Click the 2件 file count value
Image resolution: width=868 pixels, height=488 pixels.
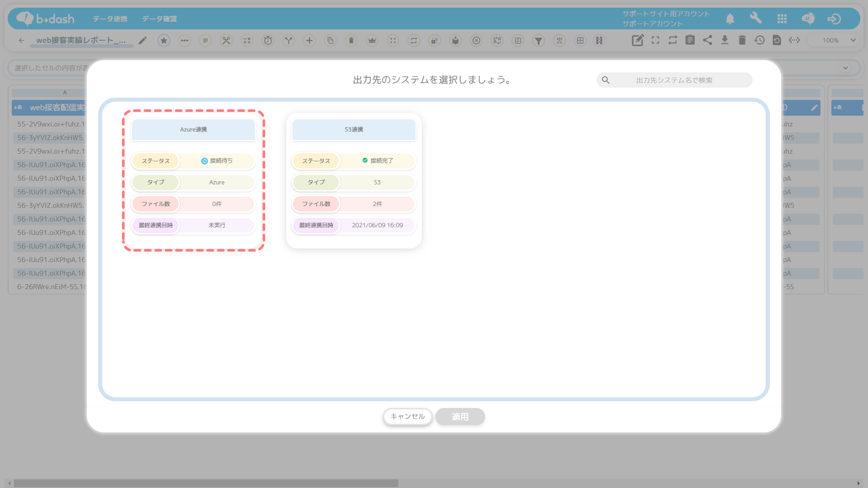point(377,204)
